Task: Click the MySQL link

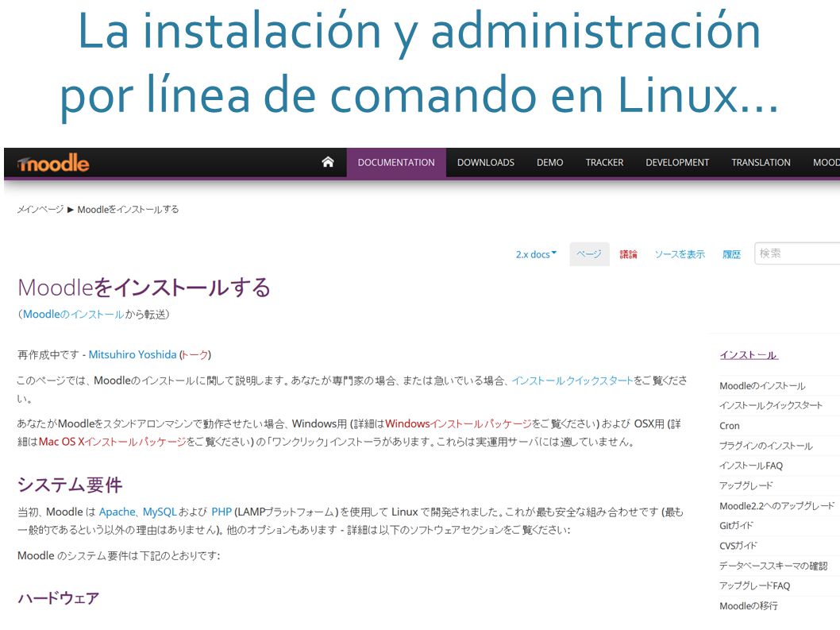Action: [159, 512]
